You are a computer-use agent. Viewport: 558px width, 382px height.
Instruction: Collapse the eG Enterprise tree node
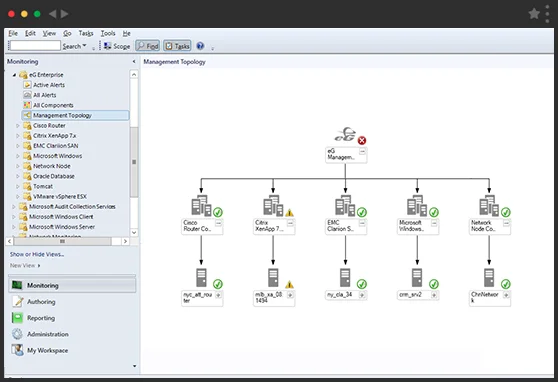(x=14, y=75)
